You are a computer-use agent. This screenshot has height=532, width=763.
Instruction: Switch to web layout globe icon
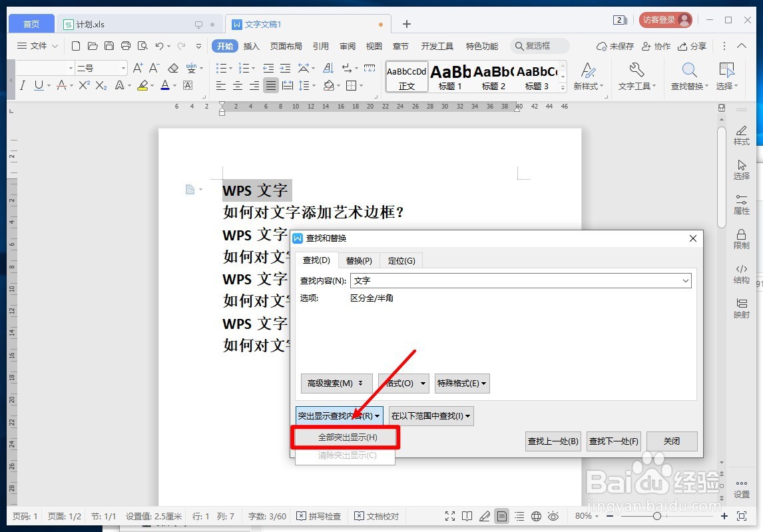(x=536, y=517)
